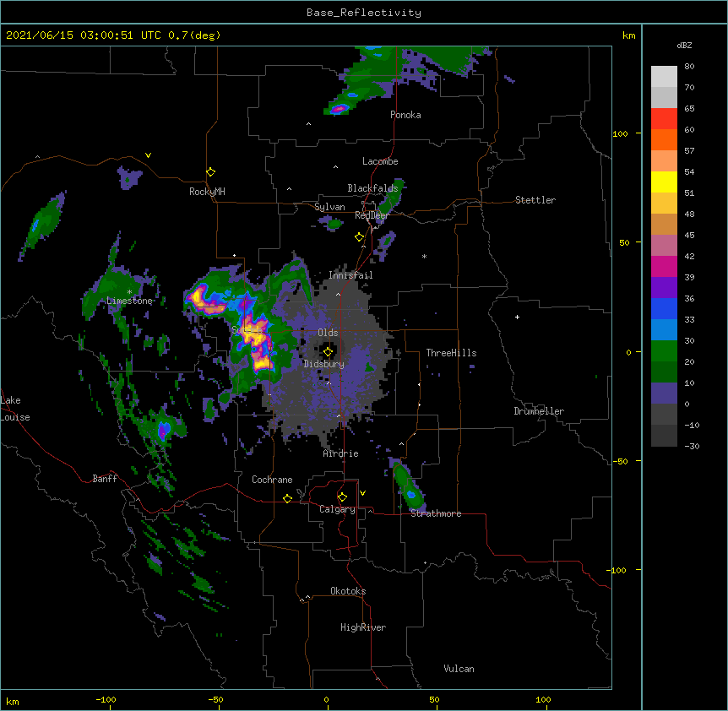Click the yellow V marker northwest of RockyMH
The height and width of the screenshot is (711, 728).
(x=148, y=155)
